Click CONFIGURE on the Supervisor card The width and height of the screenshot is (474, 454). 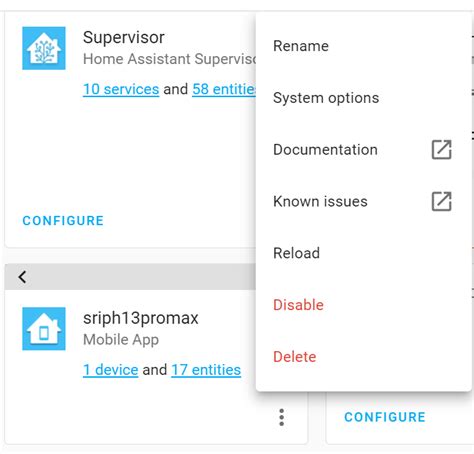pyautogui.click(x=63, y=221)
